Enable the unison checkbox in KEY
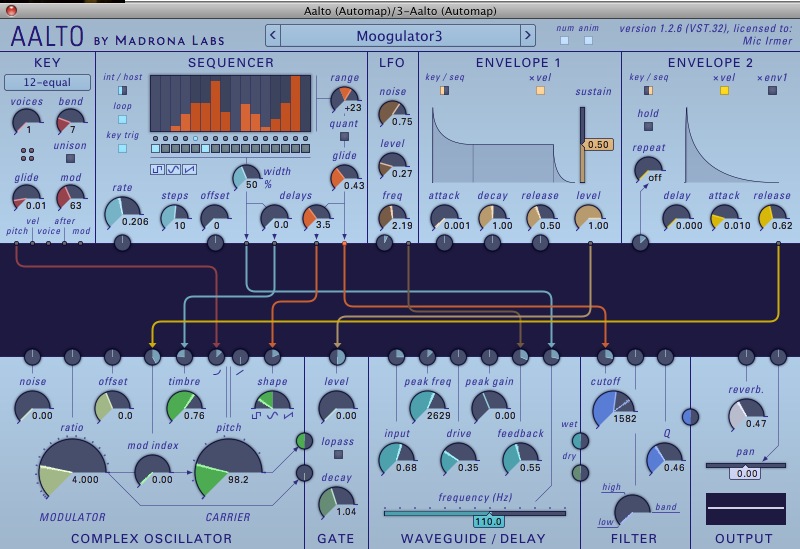The image size is (800, 549). (70, 159)
